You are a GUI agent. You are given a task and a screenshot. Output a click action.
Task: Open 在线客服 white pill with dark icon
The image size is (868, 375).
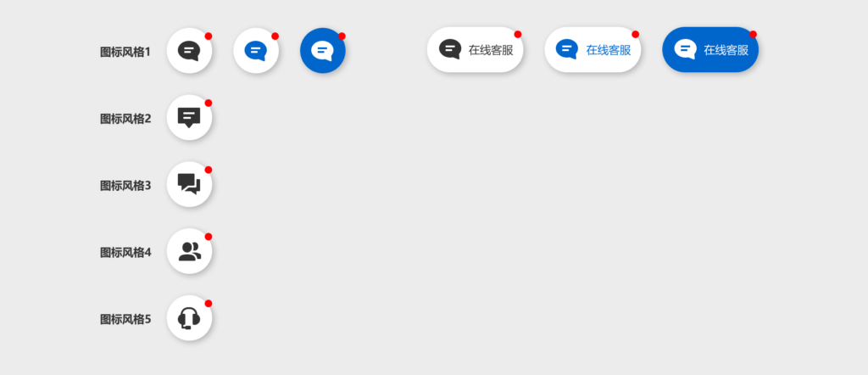pos(475,50)
